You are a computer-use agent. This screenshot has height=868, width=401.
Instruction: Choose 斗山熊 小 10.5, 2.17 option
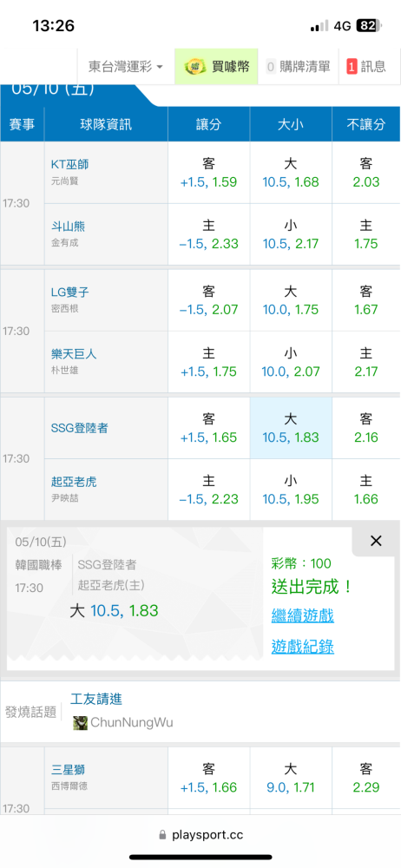point(291,234)
